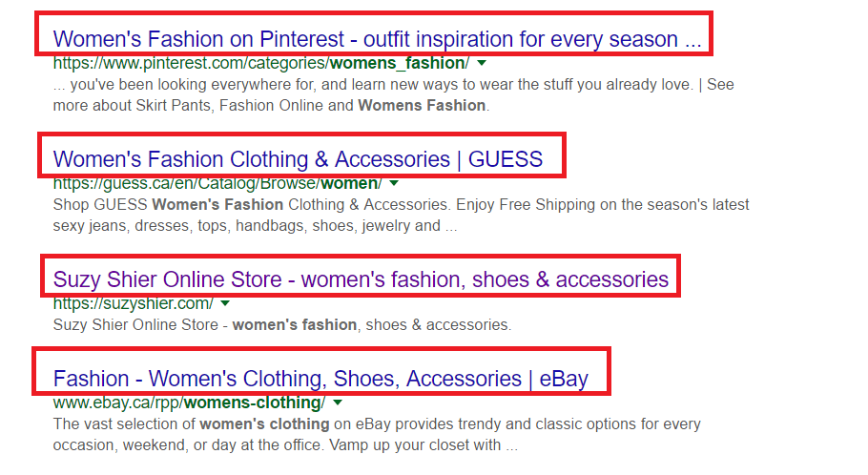Open the GUESS Women's Fashion Clothing result
Viewport: 868px width, 475px height.
tap(298, 158)
